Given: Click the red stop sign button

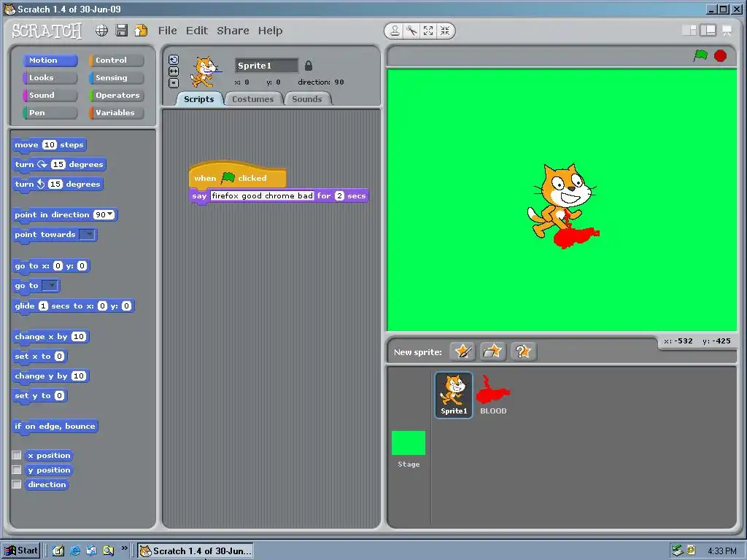Looking at the screenshot, I should [x=720, y=56].
